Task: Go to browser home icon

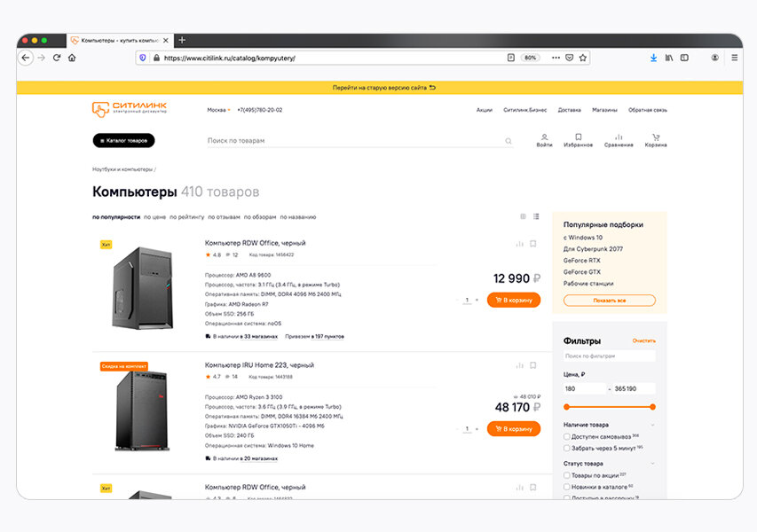Action: pyautogui.click(x=72, y=58)
